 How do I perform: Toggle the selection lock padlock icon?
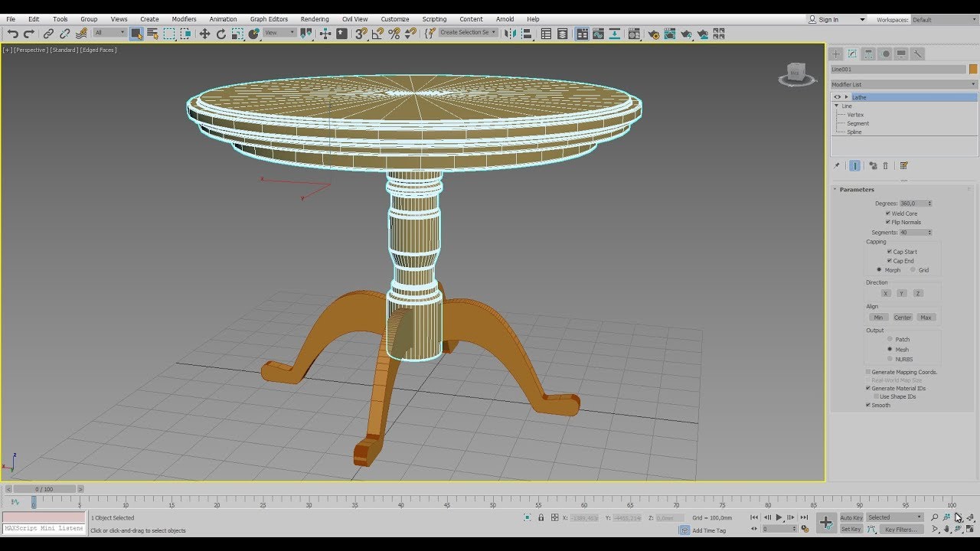tap(541, 518)
